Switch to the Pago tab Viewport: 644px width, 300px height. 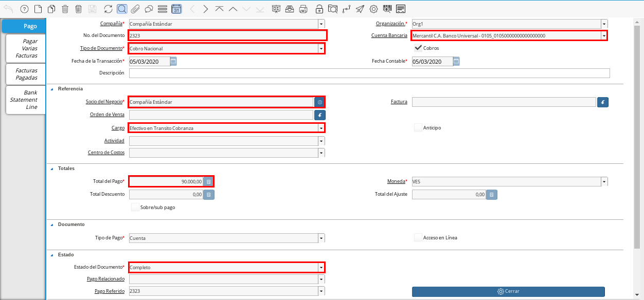[24, 26]
